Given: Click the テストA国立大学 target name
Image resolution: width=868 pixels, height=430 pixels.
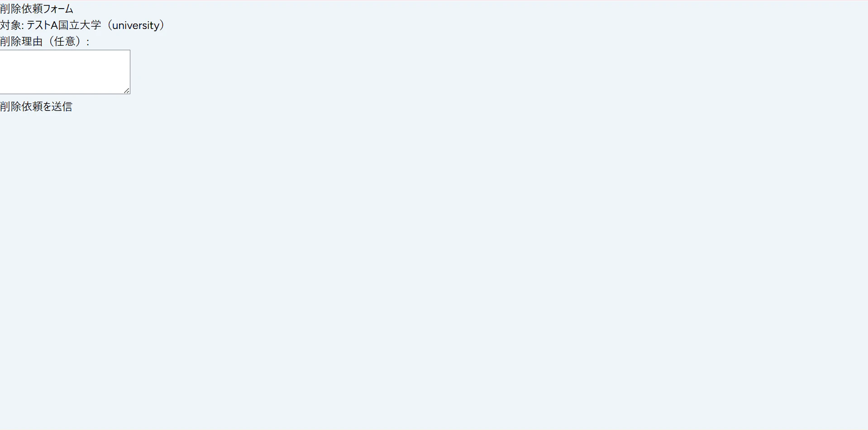Looking at the screenshot, I should [x=64, y=25].
